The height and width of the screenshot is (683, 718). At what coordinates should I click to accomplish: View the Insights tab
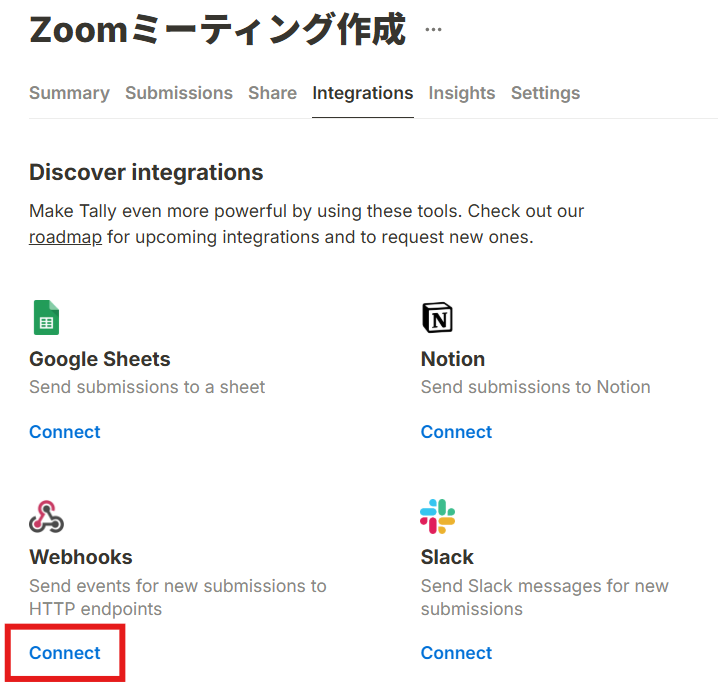(462, 93)
